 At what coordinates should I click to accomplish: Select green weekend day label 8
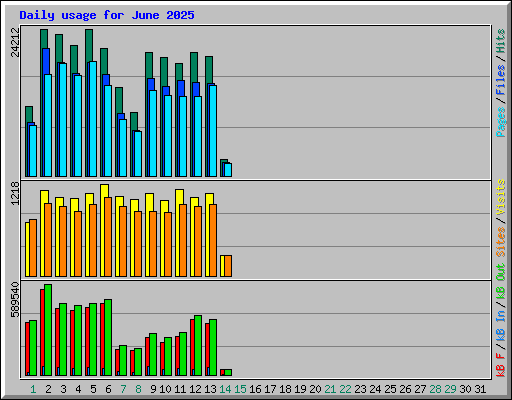[x=138, y=389]
